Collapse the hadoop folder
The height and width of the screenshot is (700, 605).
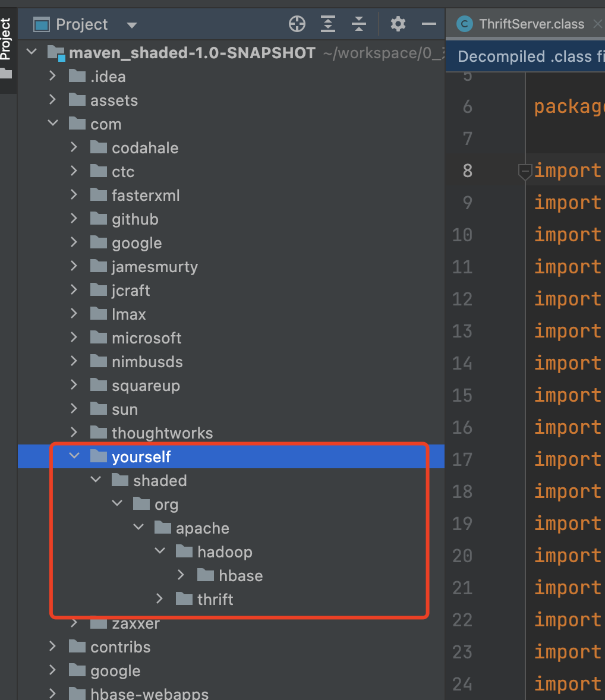click(x=160, y=551)
